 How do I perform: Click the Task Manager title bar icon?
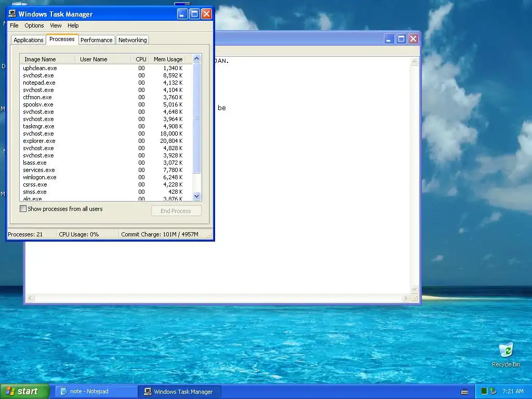coord(12,14)
